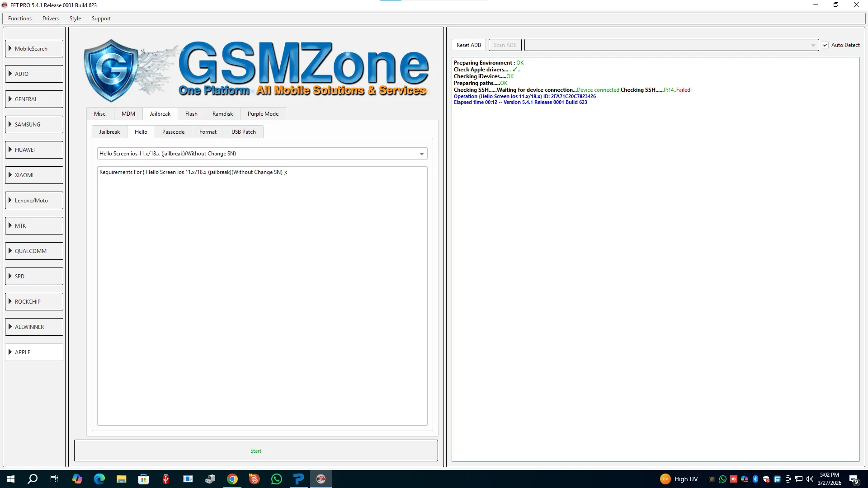The height and width of the screenshot is (488, 868).
Task: Expand the MobileSearch sidebar section
Action: pos(34,48)
